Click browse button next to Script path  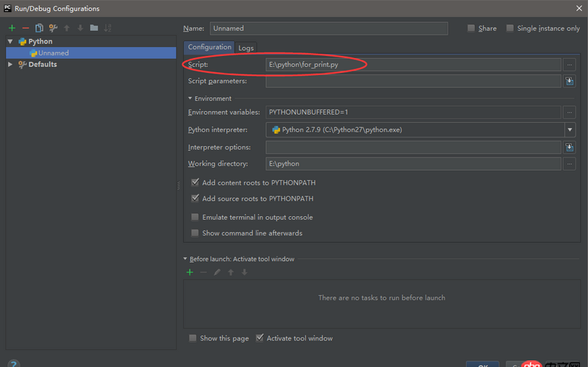(x=570, y=65)
